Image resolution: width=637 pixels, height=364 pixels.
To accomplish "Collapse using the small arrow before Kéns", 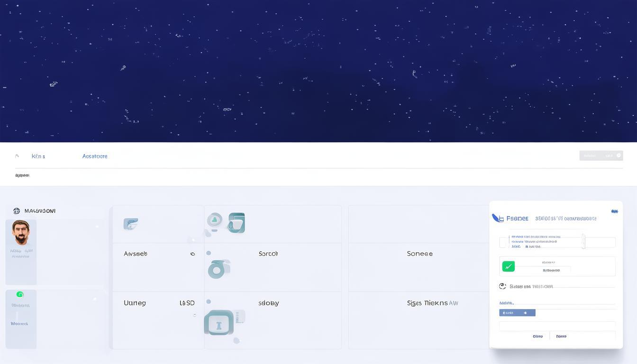I will 18,156.
